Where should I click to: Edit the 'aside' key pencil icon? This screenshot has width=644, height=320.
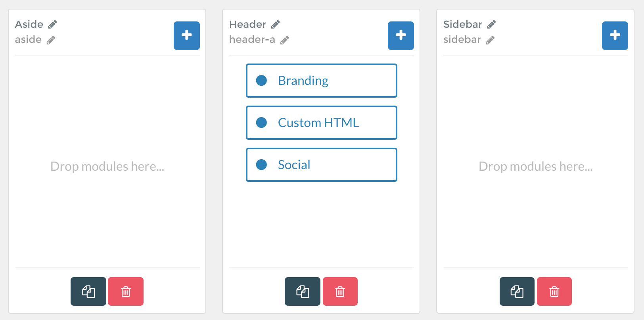pos(51,40)
